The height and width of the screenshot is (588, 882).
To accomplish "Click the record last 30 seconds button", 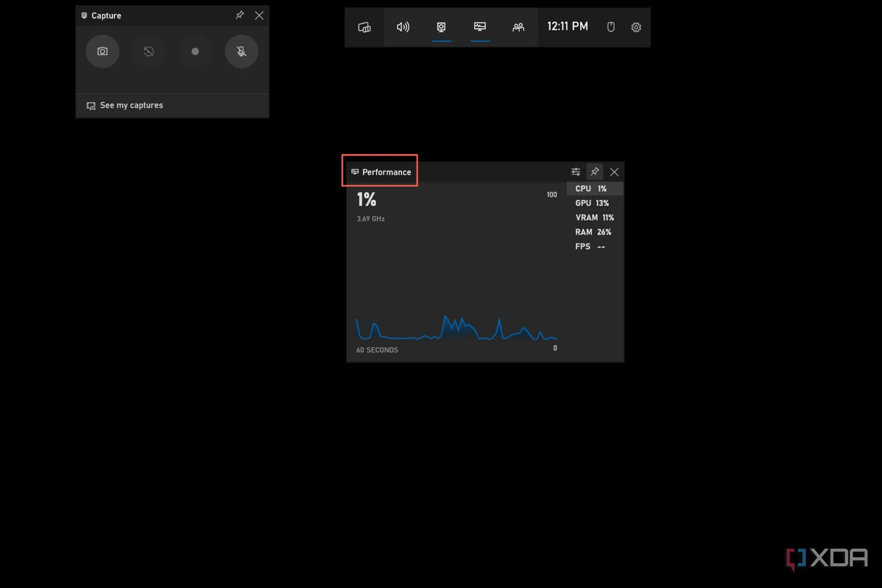I will (149, 51).
